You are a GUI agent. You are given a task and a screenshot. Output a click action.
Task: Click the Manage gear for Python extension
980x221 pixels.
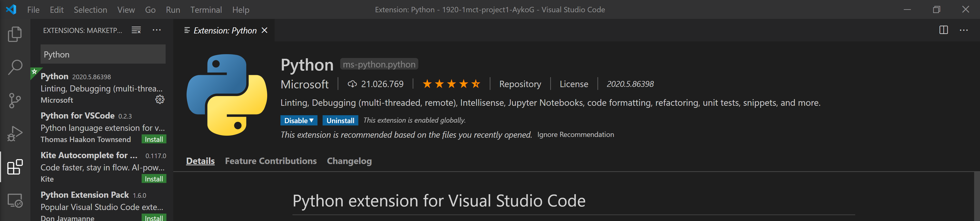click(x=160, y=99)
